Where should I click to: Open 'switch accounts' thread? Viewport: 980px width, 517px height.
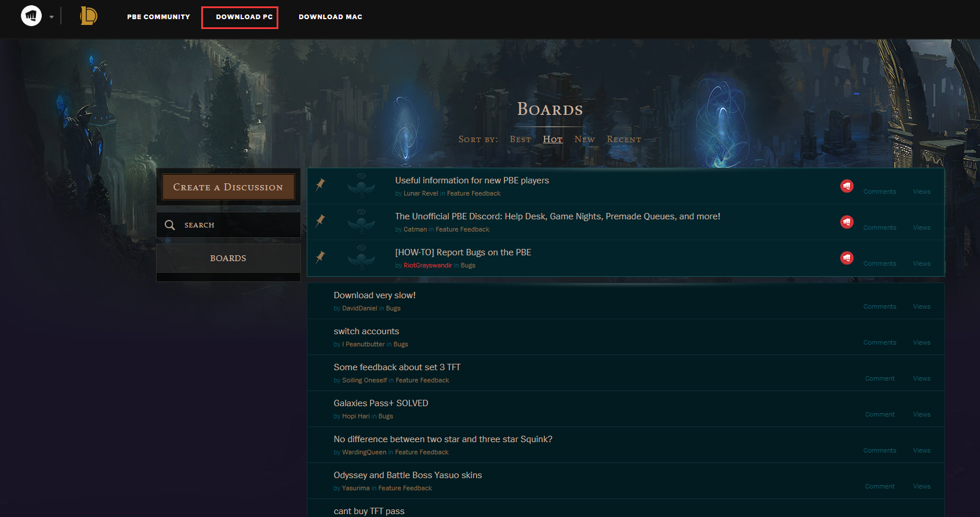point(366,331)
